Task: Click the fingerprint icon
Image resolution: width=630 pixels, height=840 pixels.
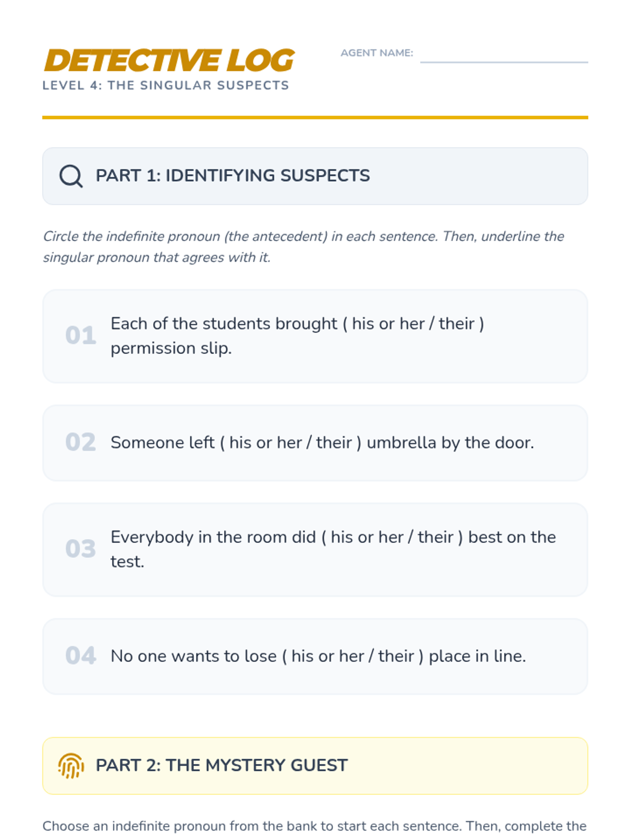Action: pos(71,766)
